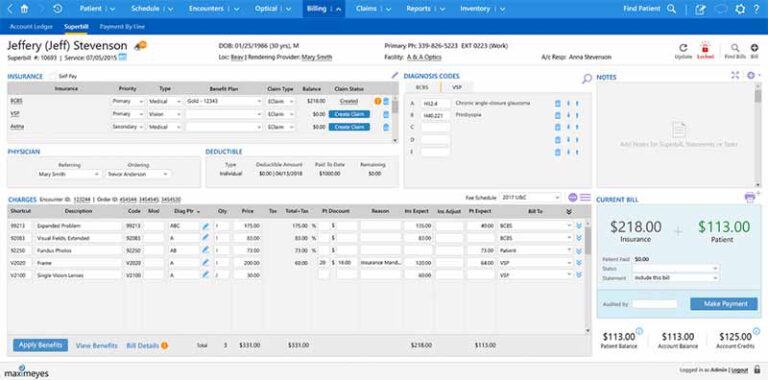Screen dimensions: 768x380
Task: Open the Statement include this bill dropdown
Action: click(x=675, y=278)
